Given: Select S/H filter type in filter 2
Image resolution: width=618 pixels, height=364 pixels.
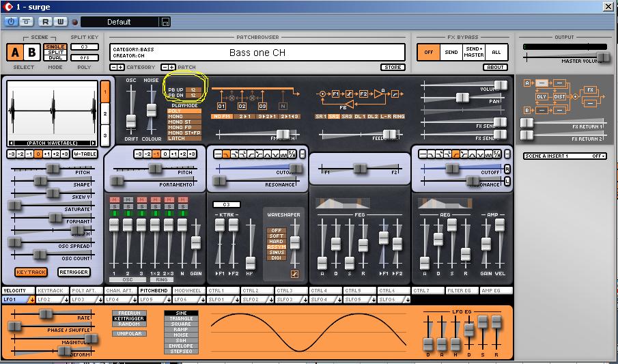Looking at the screenshot, I should 497,154.
